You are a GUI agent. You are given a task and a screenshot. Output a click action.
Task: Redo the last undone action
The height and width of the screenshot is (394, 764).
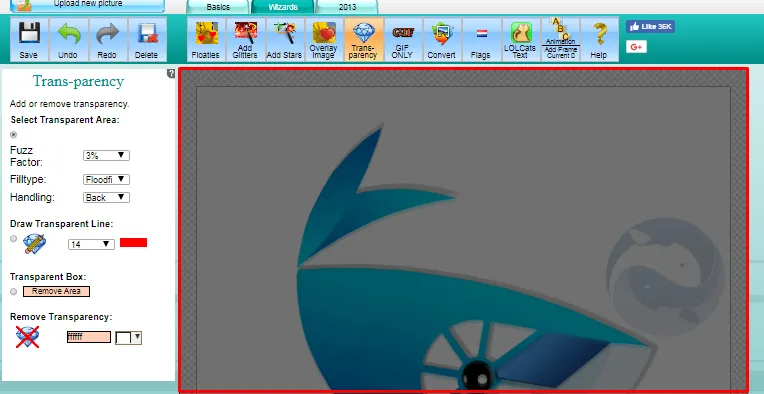point(107,39)
